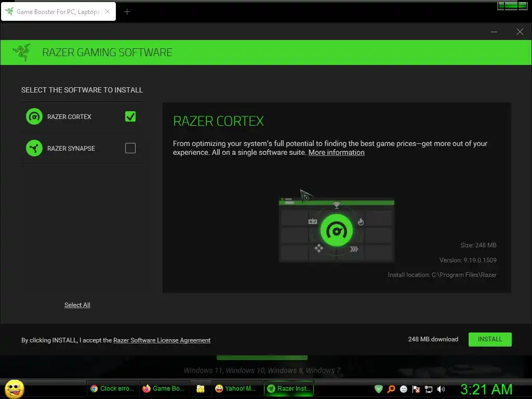The width and height of the screenshot is (532, 399).
Task: Click the flag with red X tray icon
Action: pyautogui.click(x=416, y=389)
